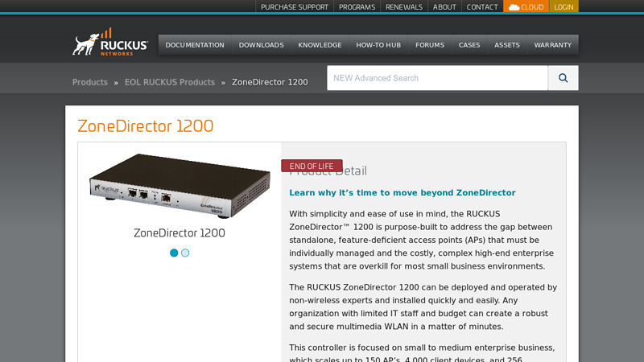Click the paragraph starting 'The RUCKUS ZoneDirector 1200 can'
644x362 pixels.
pos(423,307)
